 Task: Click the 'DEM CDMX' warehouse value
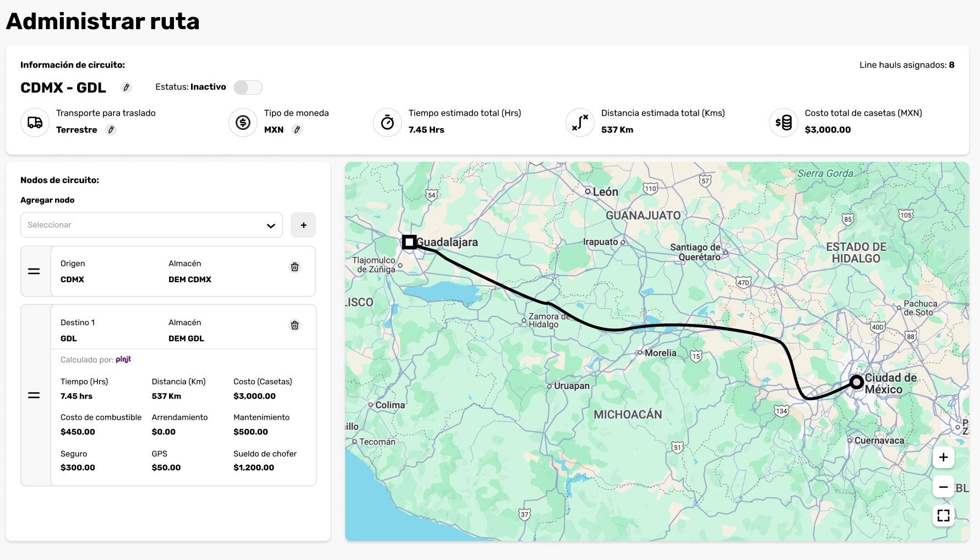(190, 279)
